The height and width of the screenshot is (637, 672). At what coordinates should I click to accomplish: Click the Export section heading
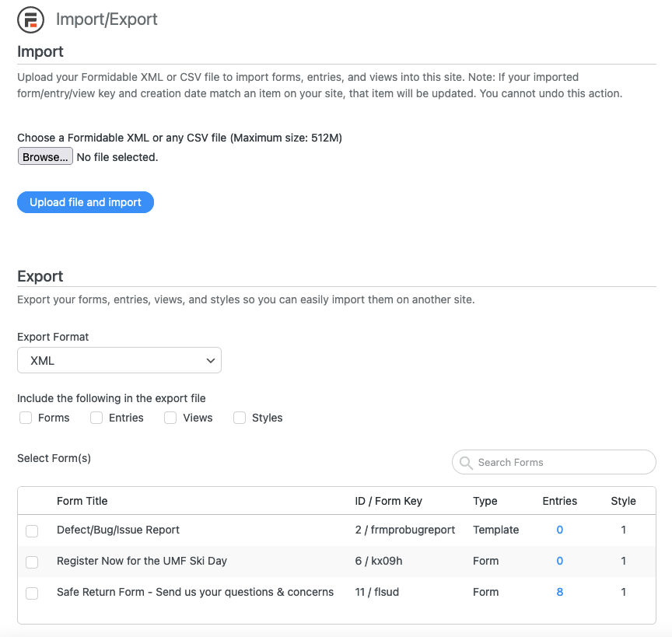click(40, 276)
